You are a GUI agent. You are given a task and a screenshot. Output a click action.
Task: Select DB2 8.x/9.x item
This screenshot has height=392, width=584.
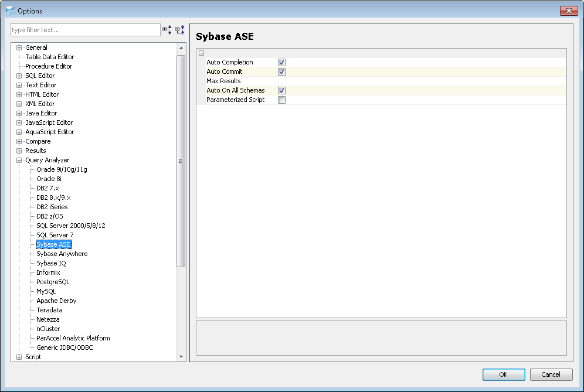point(53,197)
